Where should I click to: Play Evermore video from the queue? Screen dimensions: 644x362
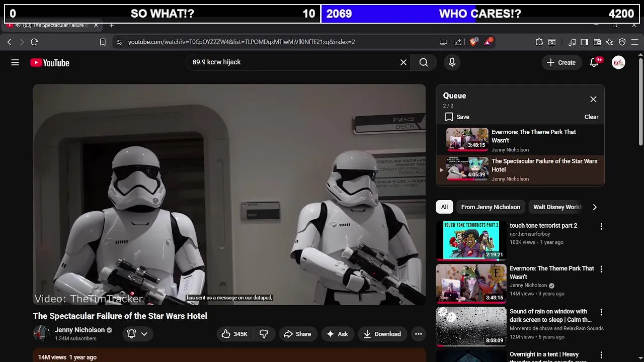click(x=521, y=140)
